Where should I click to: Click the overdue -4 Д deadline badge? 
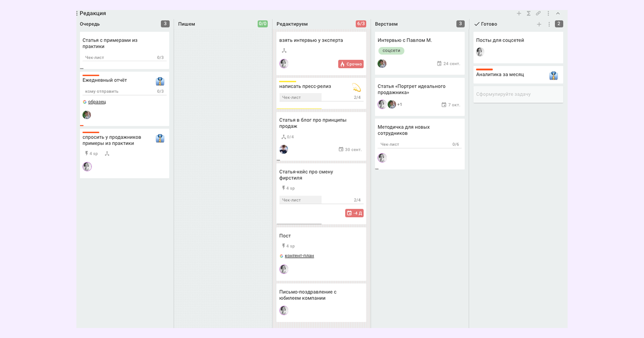[354, 213]
